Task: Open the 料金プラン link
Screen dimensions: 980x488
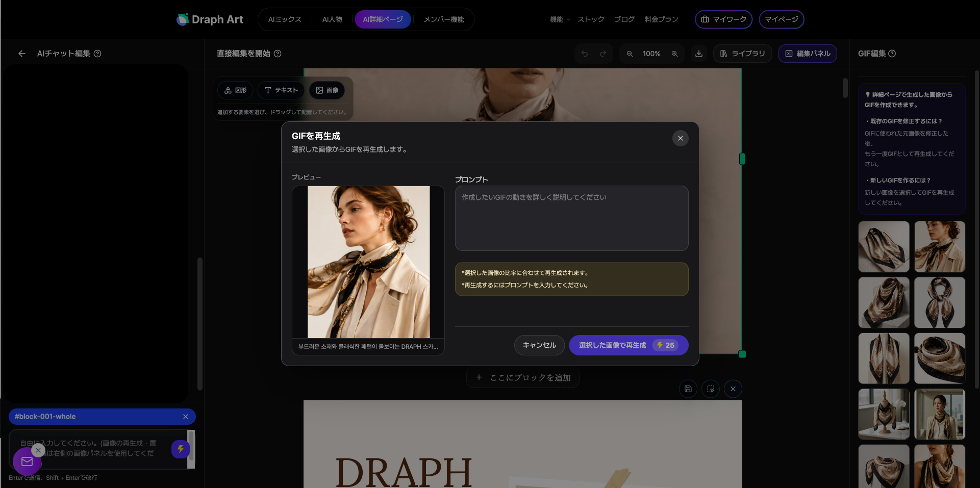Action: [x=662, y=19]
